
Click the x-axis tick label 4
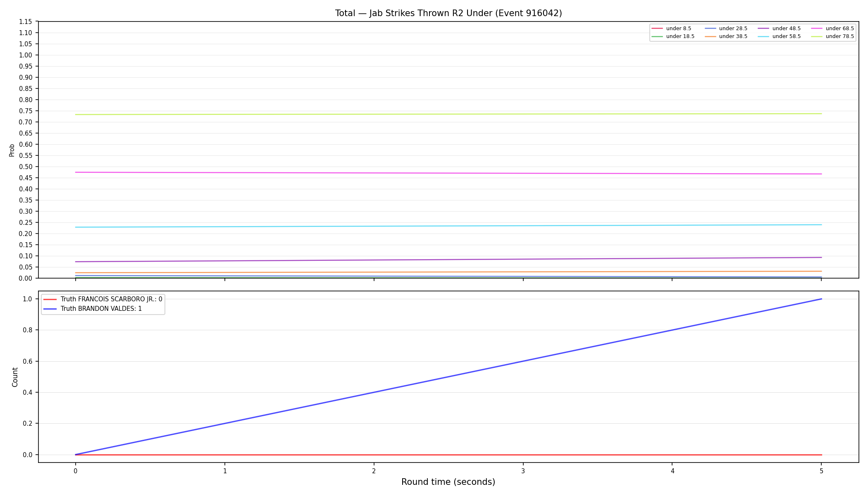point(672,471)
